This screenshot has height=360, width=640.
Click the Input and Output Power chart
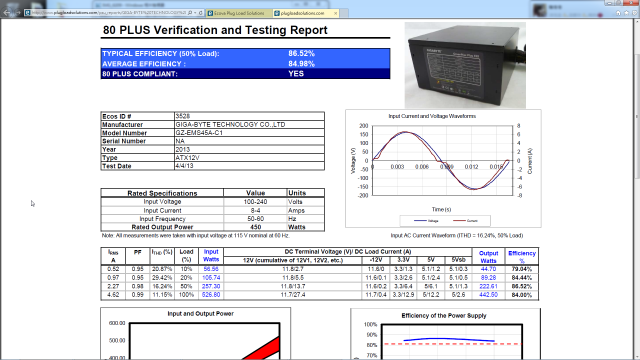tap(196, 333)
